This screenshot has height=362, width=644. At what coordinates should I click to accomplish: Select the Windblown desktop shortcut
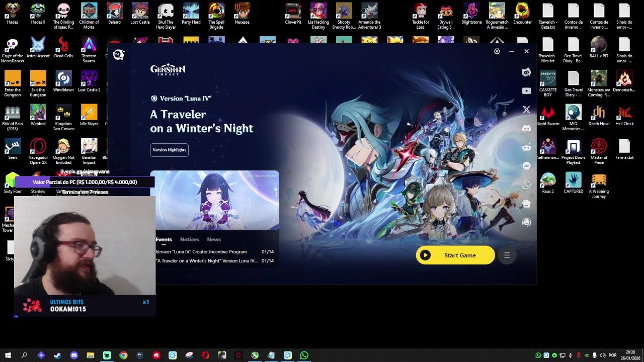click(63, 81)
